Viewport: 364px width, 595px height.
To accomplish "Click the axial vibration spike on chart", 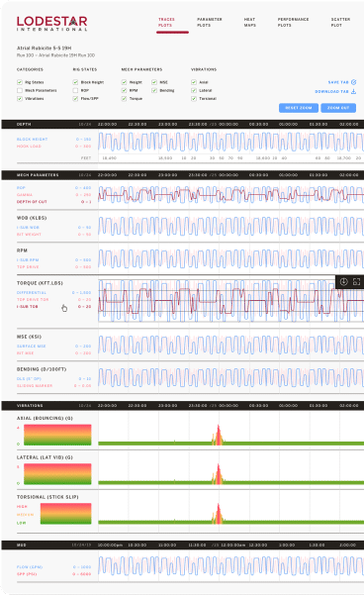I will point(219,435).
